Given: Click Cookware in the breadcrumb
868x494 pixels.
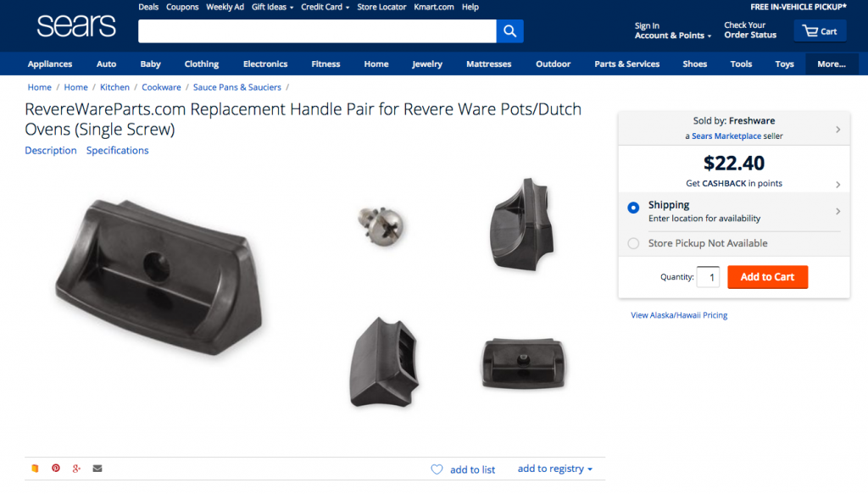Looking at the screenshot, I should point(161,87).
